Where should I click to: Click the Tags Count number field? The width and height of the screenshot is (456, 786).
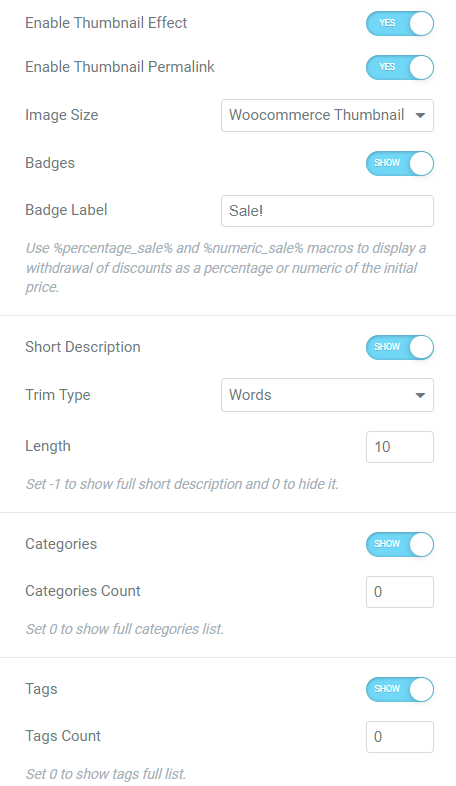point(400,737)
